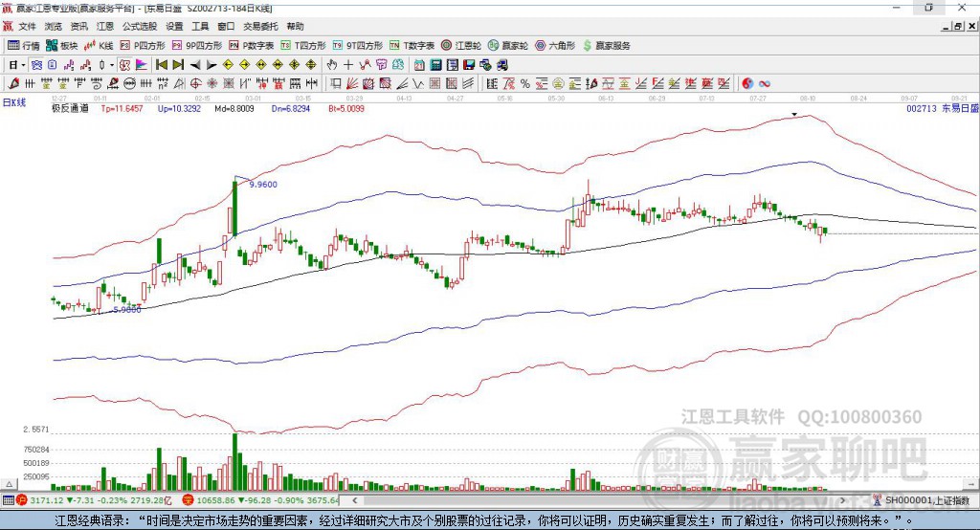
Task: Open the 工具 menu
Action: point(200,26)
